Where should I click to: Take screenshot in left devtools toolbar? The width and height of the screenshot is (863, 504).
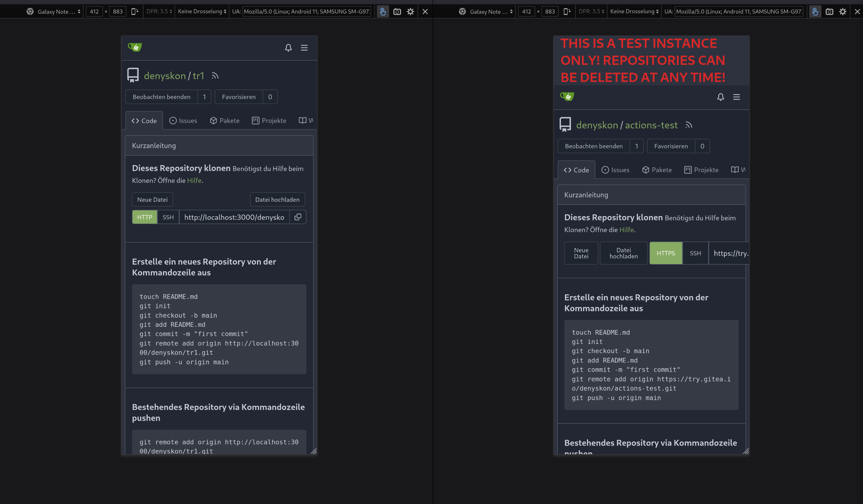click(x=397, y=12)
